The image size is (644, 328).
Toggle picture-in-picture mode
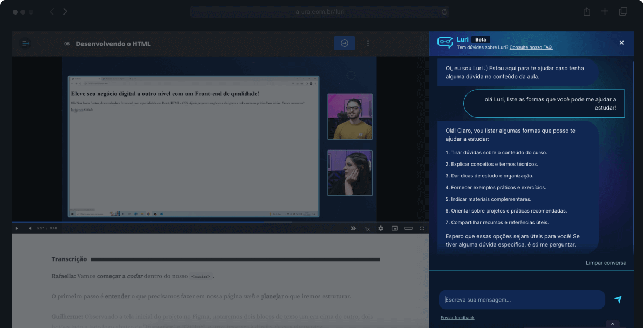394,228
